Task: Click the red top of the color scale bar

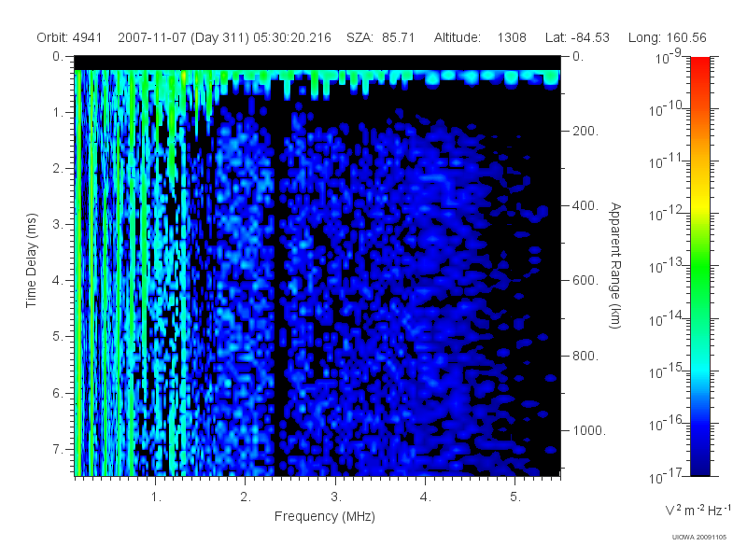Action: tap(699, 64)
